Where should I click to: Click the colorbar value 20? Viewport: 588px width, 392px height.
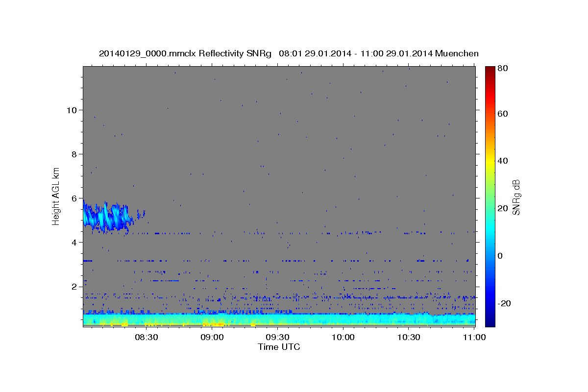(x=502, y=208)
